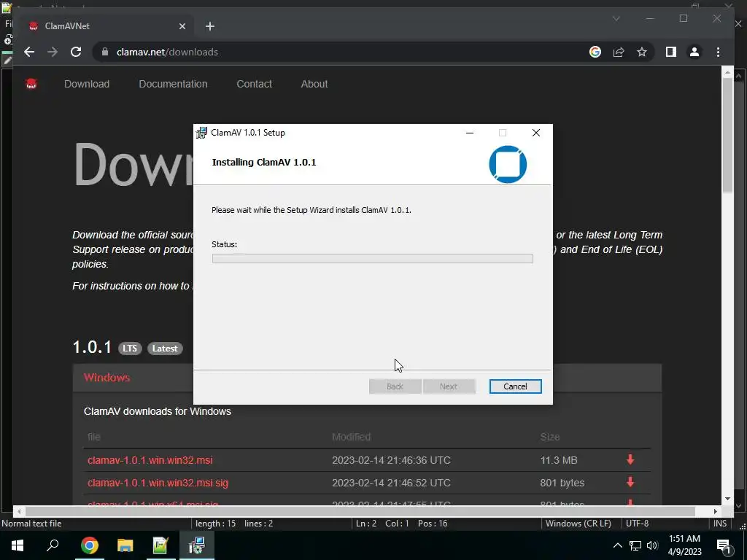
Task: Click installer status progress bar
Action: coord(373,259)
